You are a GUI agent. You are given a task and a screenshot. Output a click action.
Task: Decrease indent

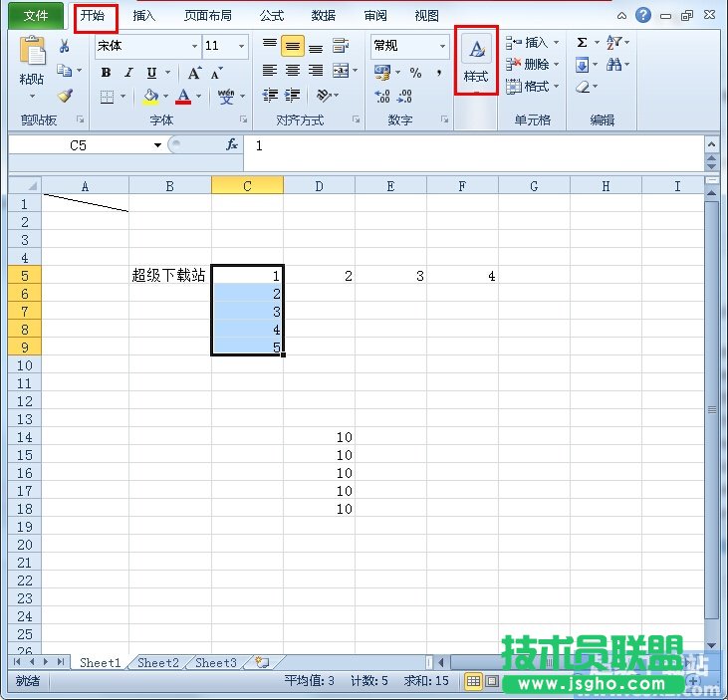pos(270,96)
